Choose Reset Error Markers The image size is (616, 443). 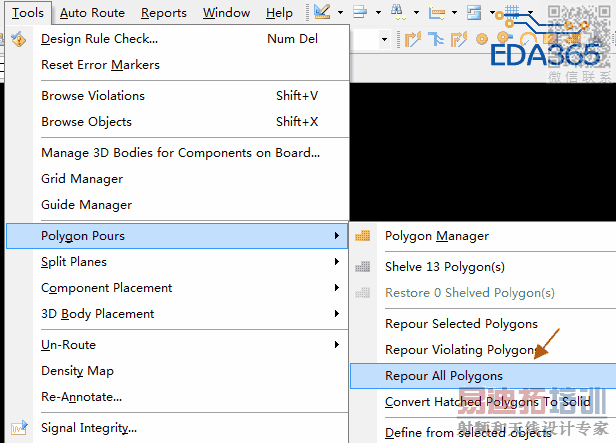point(177,64)
